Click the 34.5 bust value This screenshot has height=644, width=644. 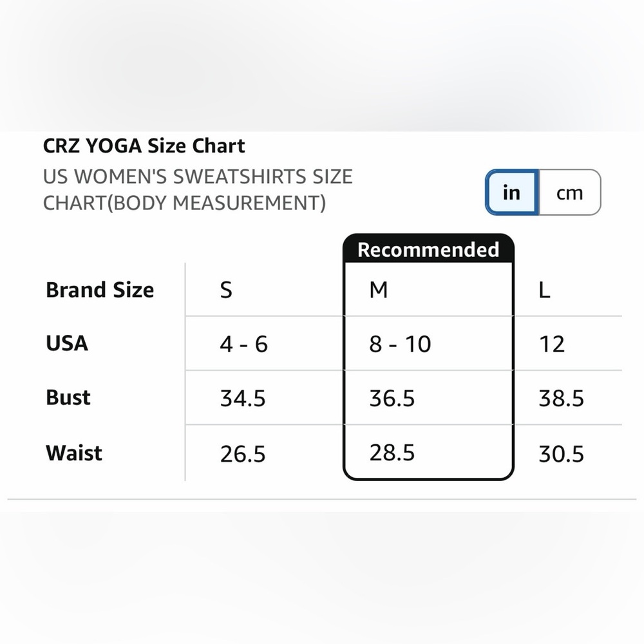pos(243,398)
